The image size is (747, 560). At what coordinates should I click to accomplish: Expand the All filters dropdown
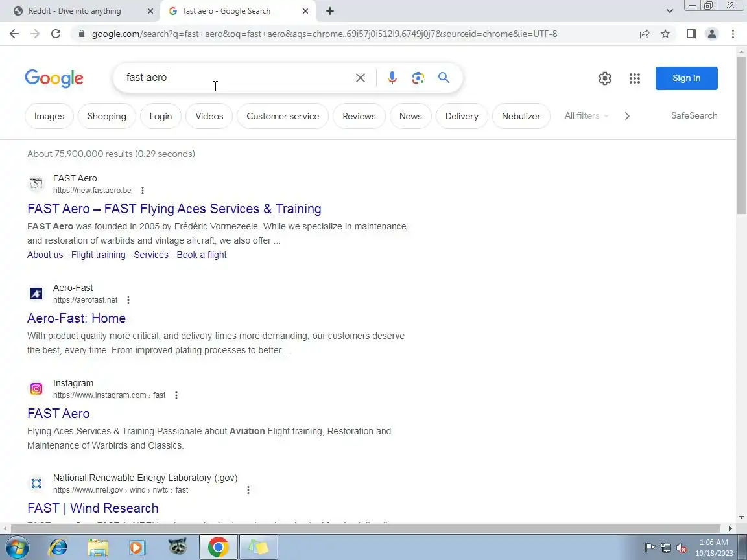point(586,116)
